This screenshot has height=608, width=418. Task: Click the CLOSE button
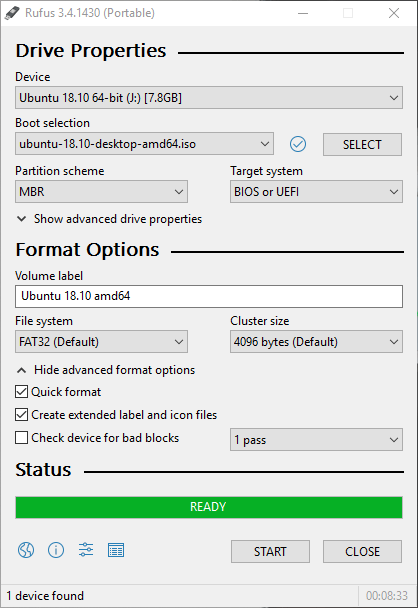[362, 551]
